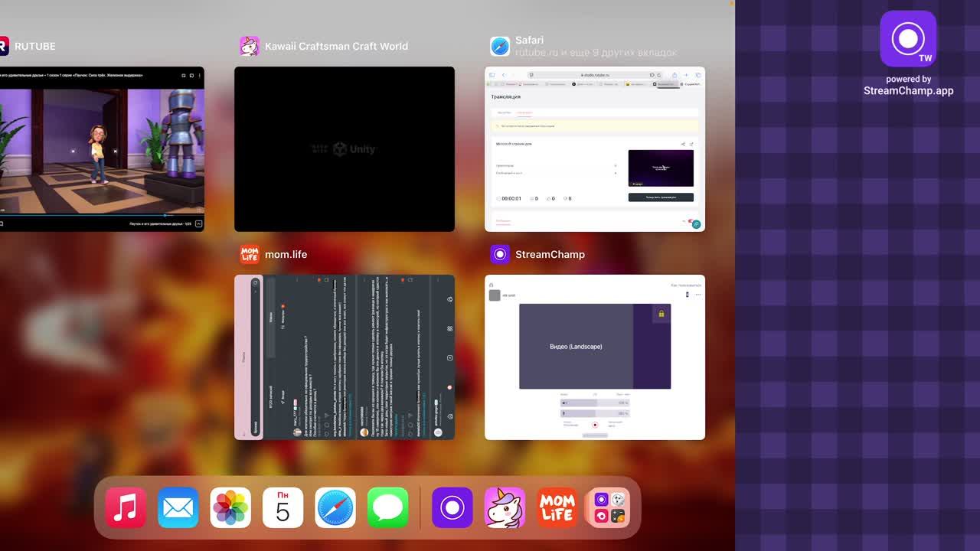Click Safari title above its card
This screenshot has height=551, width=980.
(530, 41)
